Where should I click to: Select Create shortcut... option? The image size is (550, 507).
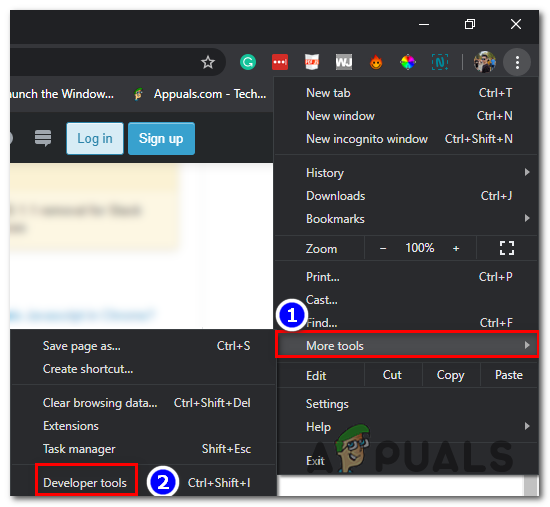[x=144, y=369]
